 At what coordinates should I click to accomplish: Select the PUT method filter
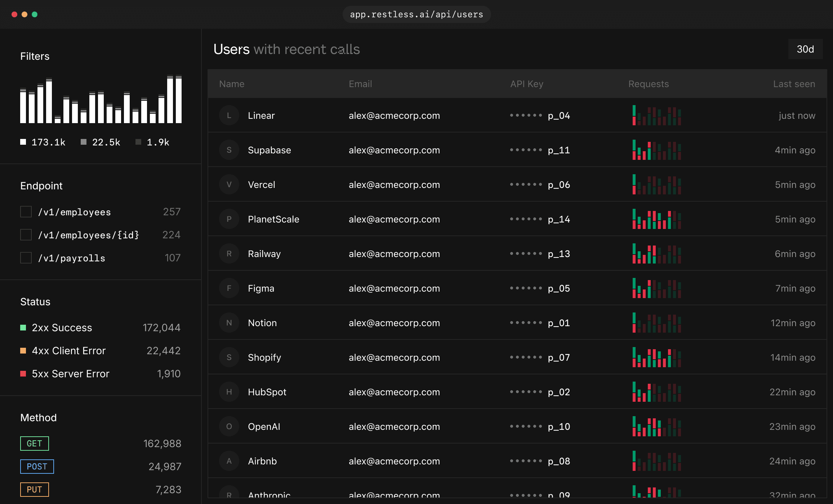[35, 490]
